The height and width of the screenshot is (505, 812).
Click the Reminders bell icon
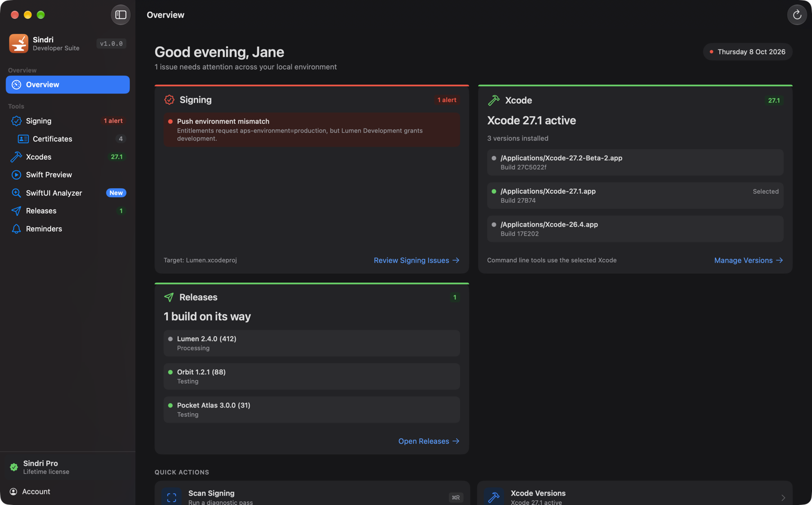[16, 229]
